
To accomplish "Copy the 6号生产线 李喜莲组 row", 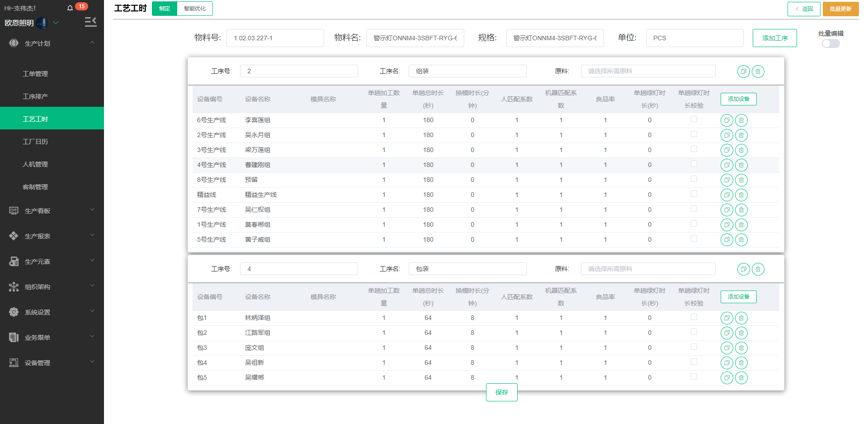I will 727,120.
